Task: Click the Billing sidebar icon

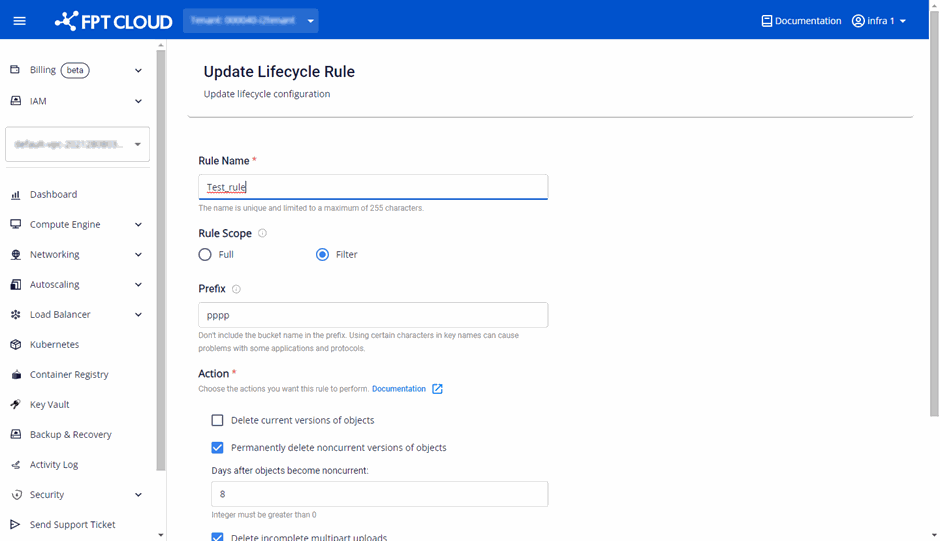Action: click(15, 70)
